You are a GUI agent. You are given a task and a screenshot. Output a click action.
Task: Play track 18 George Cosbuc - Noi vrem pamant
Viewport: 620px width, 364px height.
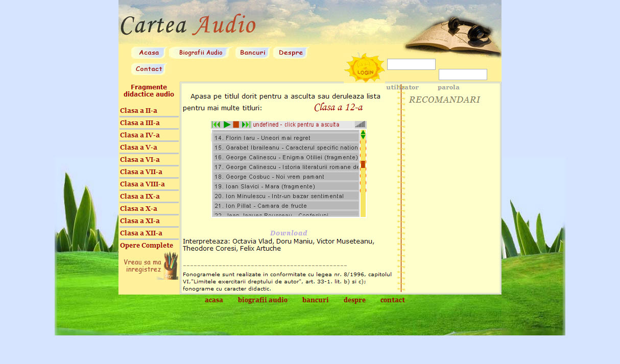[286, 177]
